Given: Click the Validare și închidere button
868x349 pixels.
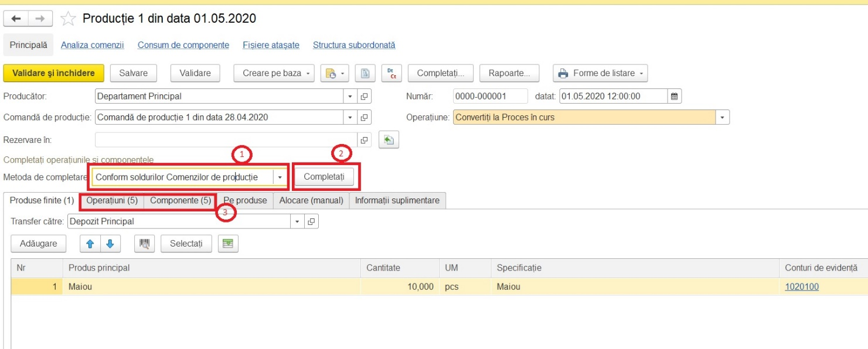Looking at the screenshot, I should [x=53, y=73].
